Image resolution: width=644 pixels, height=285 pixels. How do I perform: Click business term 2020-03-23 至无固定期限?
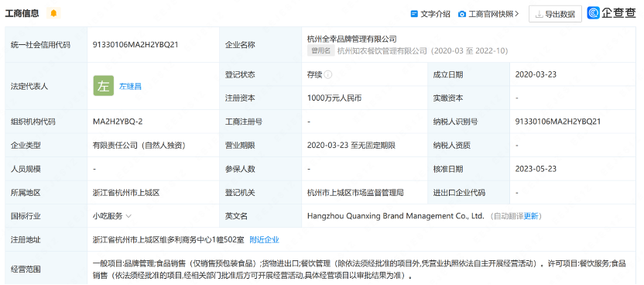(351, 146)
